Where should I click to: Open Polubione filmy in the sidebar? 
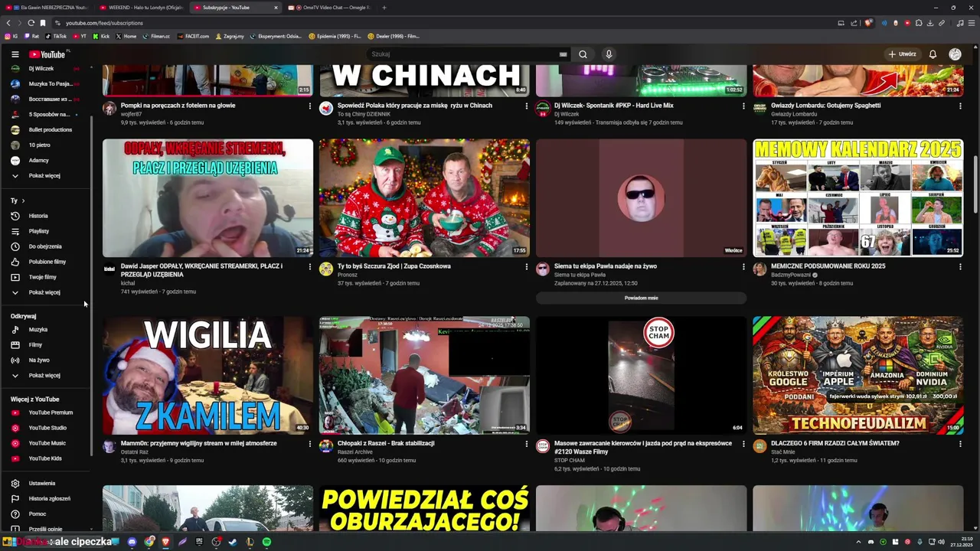click(46, 262)
